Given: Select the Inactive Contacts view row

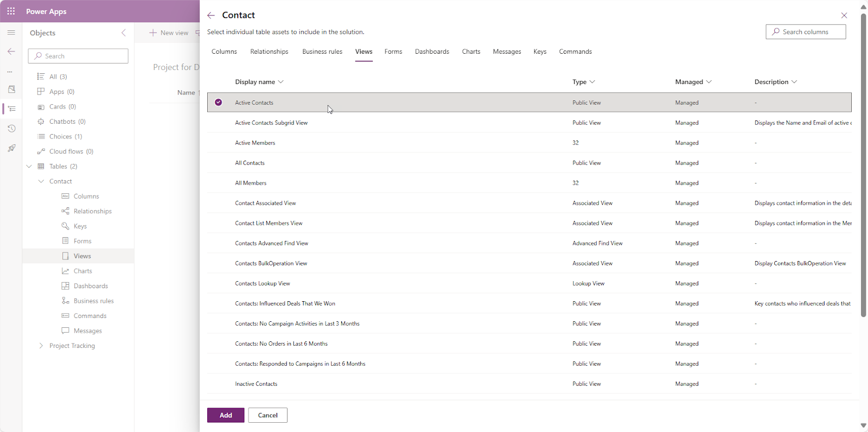Looking at the screenshot, I should (529, 384).
